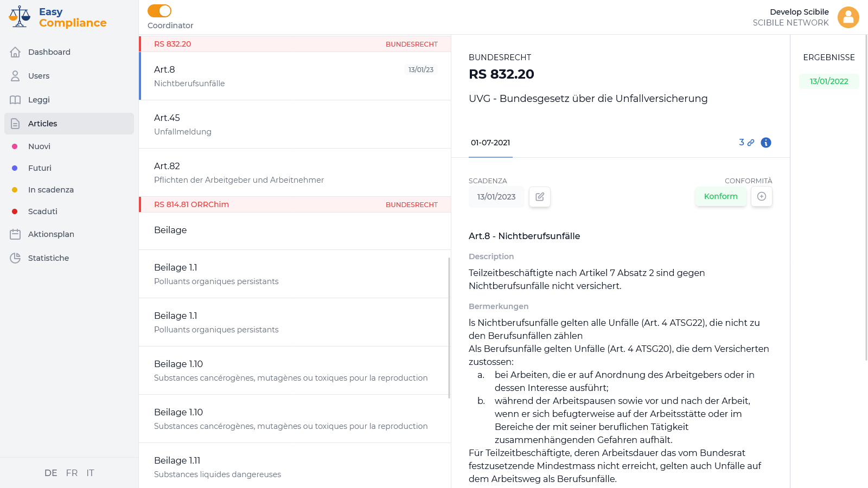Viewport: 868px width, 488px height.
Task: Toggle the Coordinator switch off
Action: tap(159, 10)
